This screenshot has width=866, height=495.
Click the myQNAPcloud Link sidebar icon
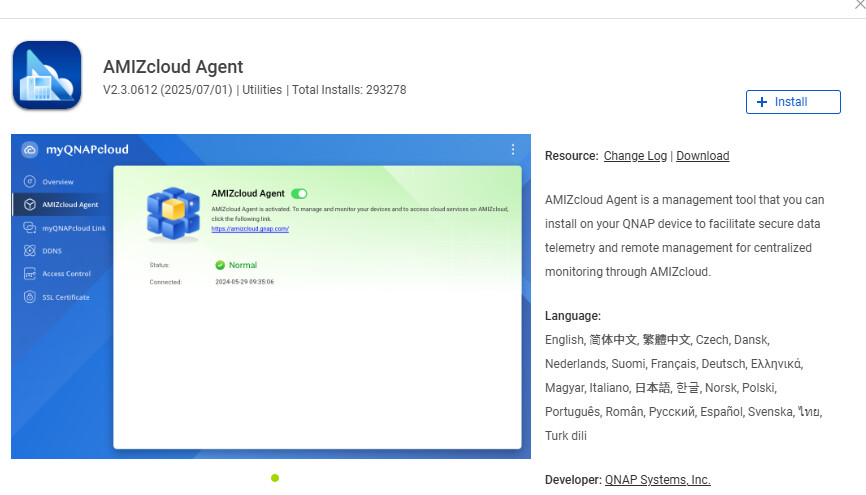tap(30, 228)
